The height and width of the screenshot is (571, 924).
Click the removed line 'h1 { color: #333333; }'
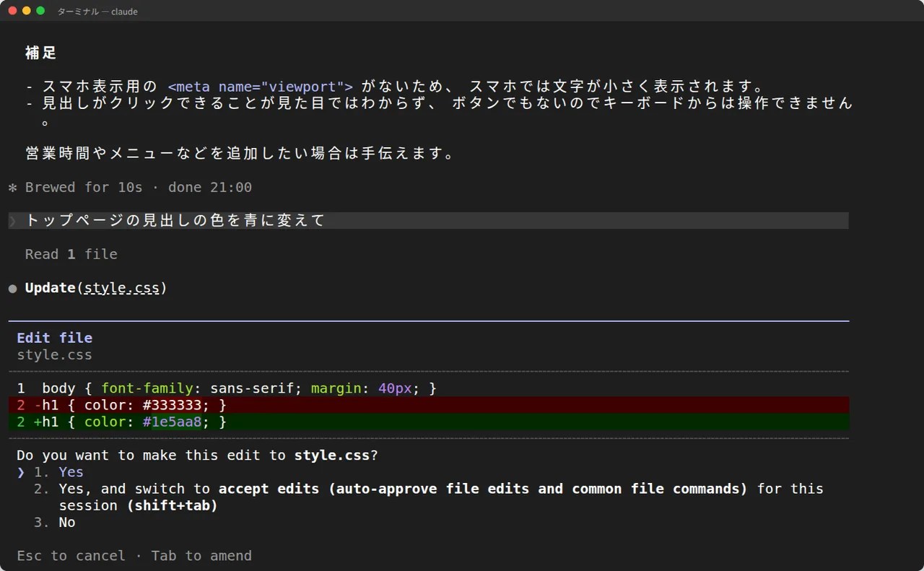coord(429,405)
